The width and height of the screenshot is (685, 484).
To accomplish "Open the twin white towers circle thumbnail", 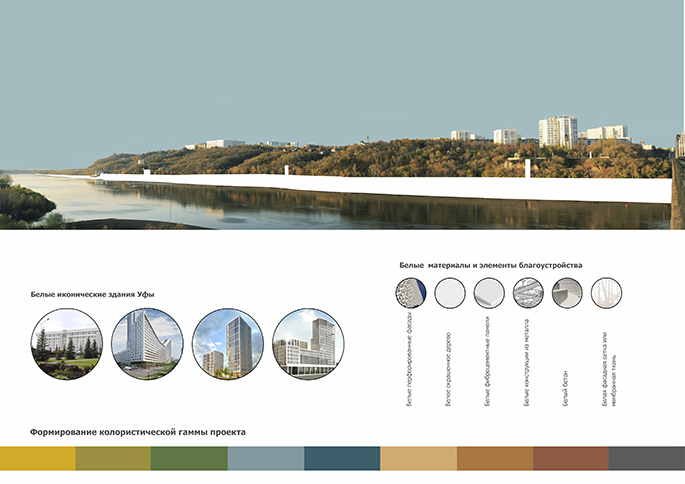I will pos(228,344).
